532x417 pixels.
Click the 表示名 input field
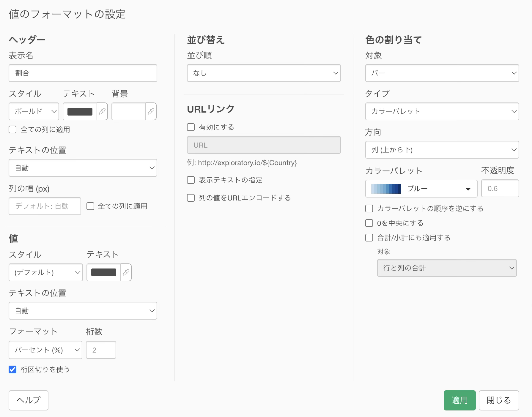point(83,73)
